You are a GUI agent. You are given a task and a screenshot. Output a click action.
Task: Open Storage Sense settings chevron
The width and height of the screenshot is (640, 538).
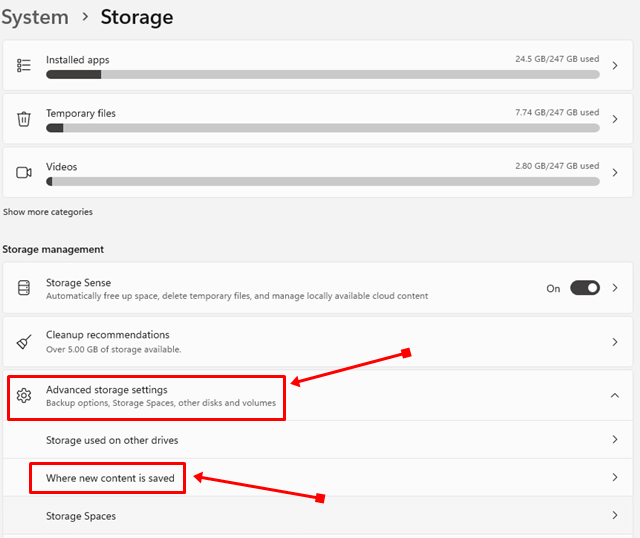coord(614,288)
